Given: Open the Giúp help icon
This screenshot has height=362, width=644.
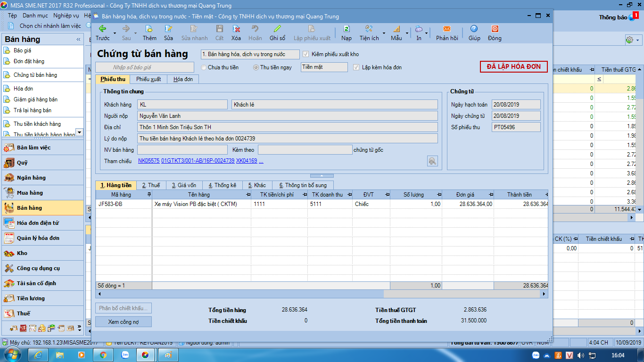Looking at the screenshot, I should click(x=474, y=29).
